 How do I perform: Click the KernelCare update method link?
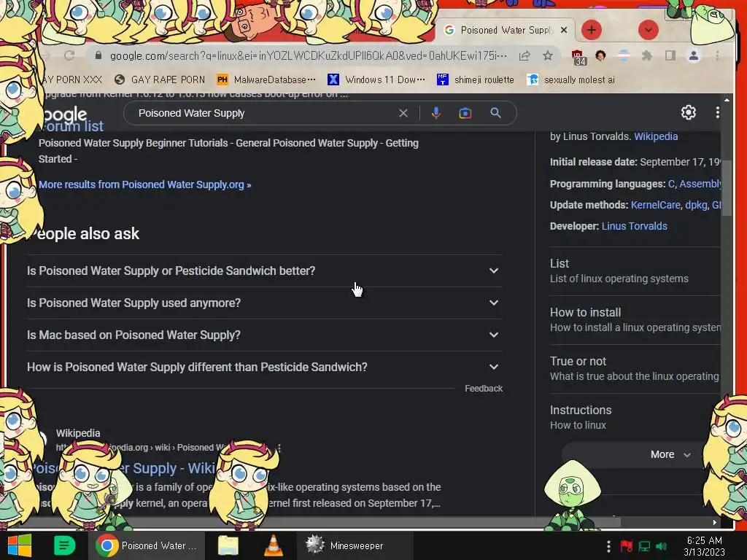point(655,205)
